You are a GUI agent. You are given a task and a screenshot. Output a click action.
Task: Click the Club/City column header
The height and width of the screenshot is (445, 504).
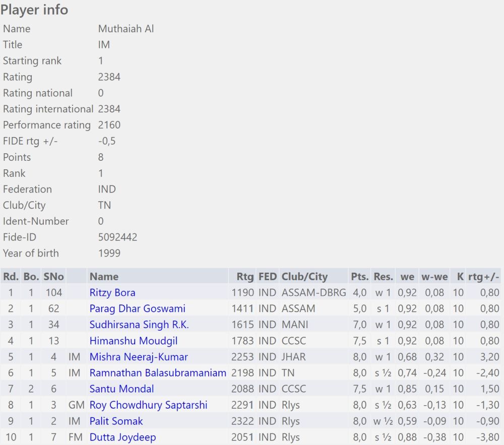tap(304, 276)
